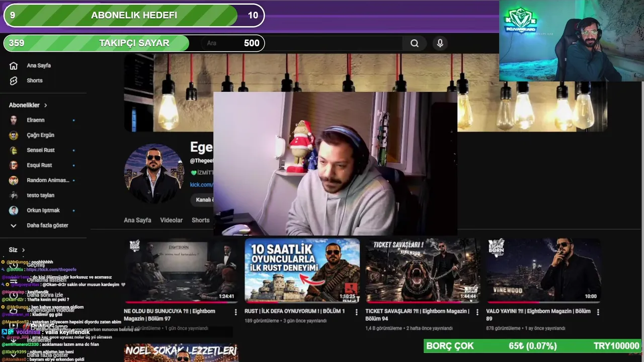Open kick.com link in channel description

tap(201, 185)
